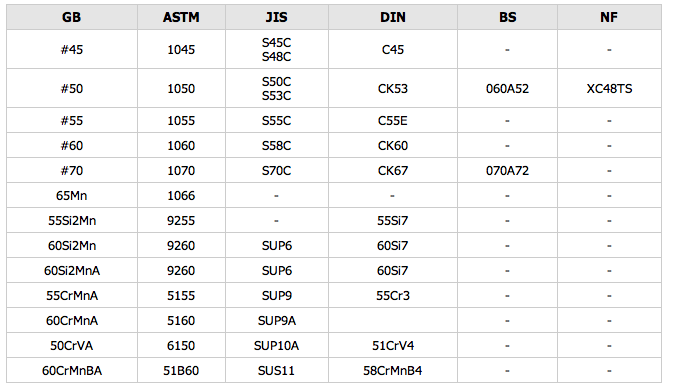
Task: Select the JIS column header
Action: point(277,17)
